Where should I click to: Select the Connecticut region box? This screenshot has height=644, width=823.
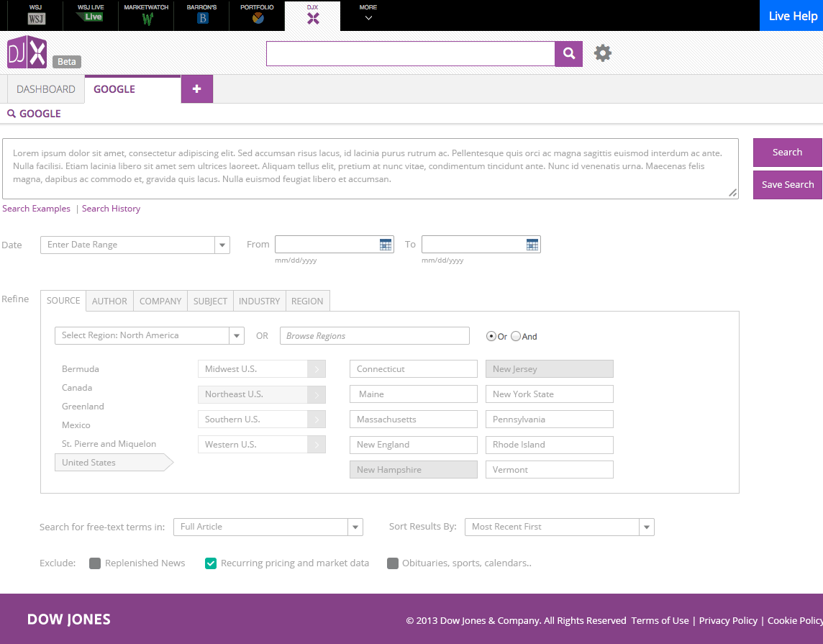coord(414,369)
